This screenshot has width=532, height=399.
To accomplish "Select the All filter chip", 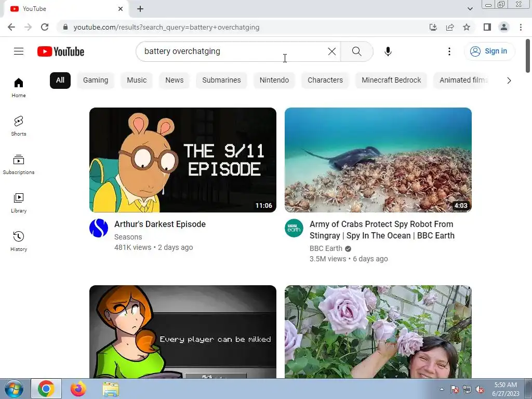I will click(x=60, y=81).
